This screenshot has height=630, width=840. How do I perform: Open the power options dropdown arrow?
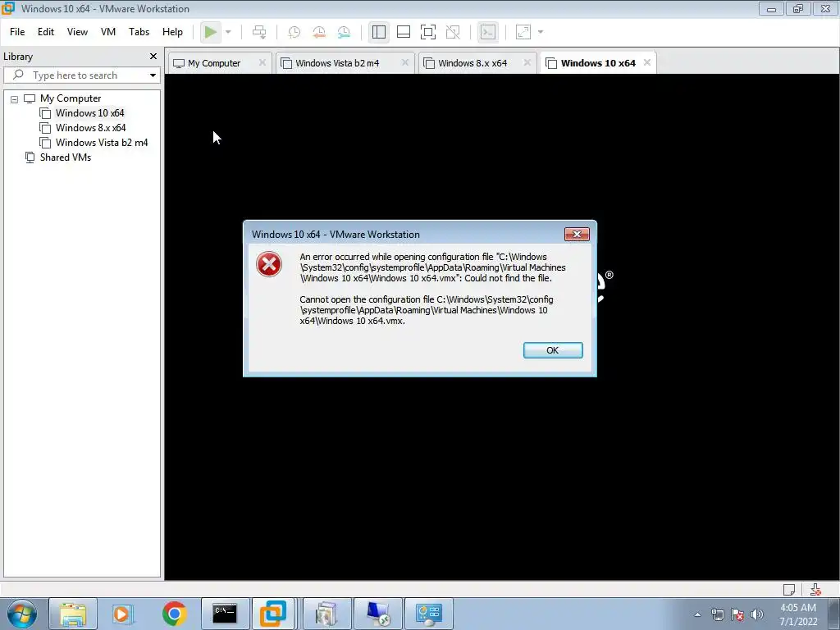pos(228,32)
